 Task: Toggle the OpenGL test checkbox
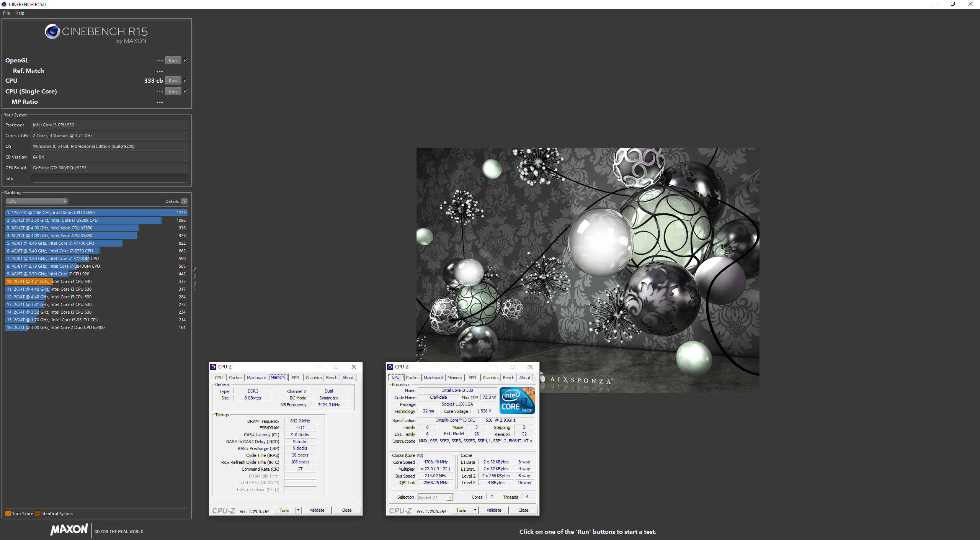click(186, 60)
